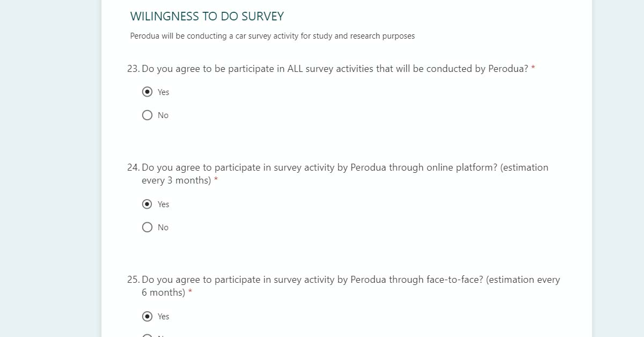
Task: Click question 24 text about online platform
Action: [x=345, y=167]
